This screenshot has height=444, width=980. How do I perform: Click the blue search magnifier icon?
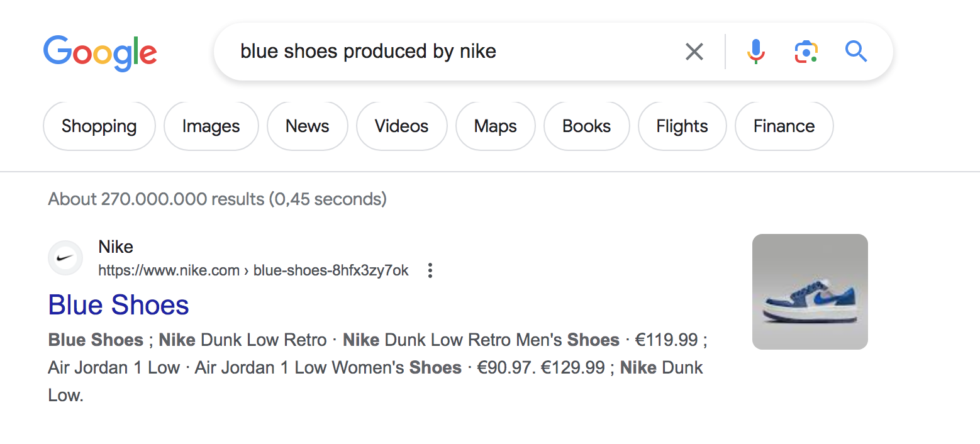point(856,52)
